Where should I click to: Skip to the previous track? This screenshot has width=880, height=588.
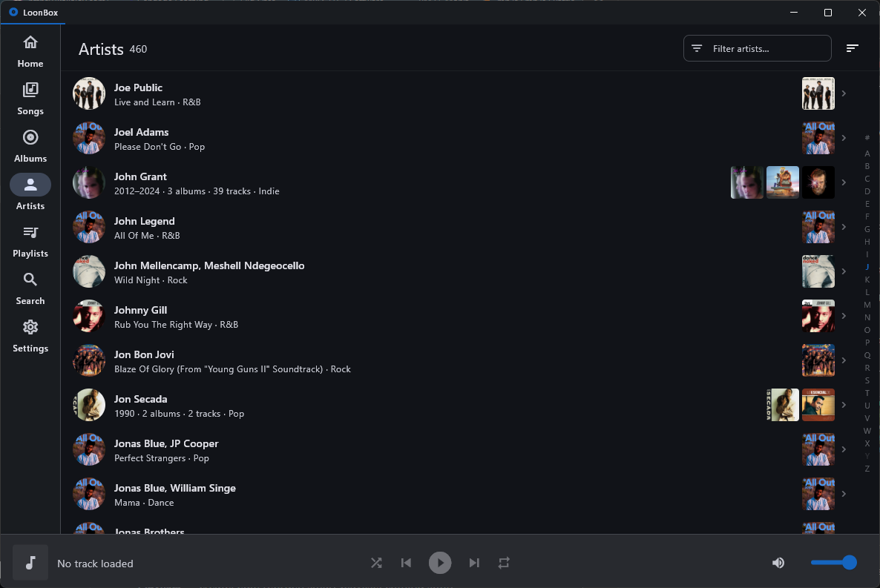pyautogui.click(x=406, y=563)
